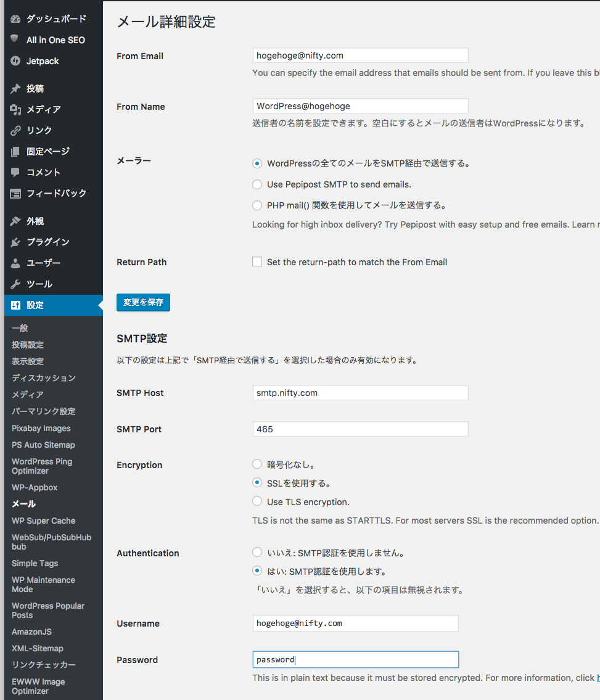
Task: Open メール submenu item
Action: pyautogui.click(x=23, y=504)
